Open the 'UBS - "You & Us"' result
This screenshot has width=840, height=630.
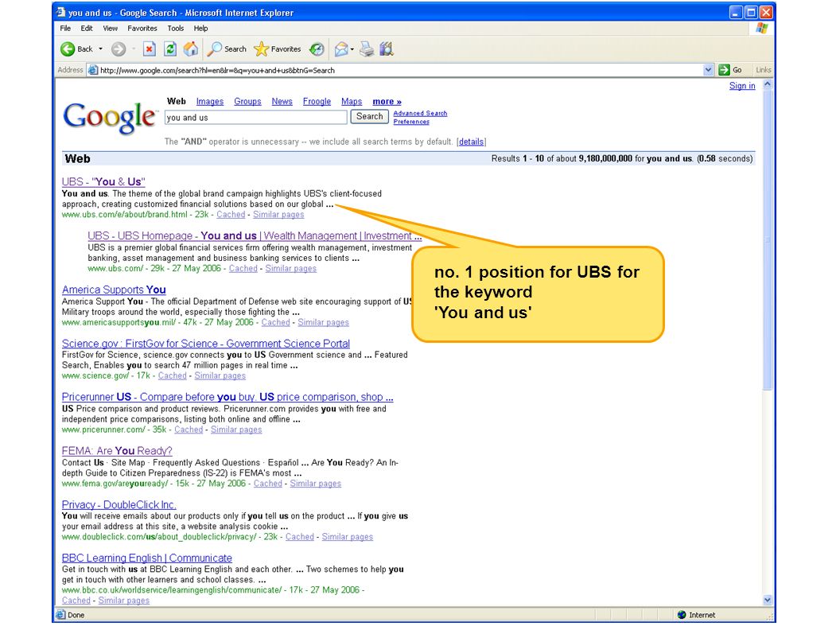pyautogui.click(x=103, y=182)
